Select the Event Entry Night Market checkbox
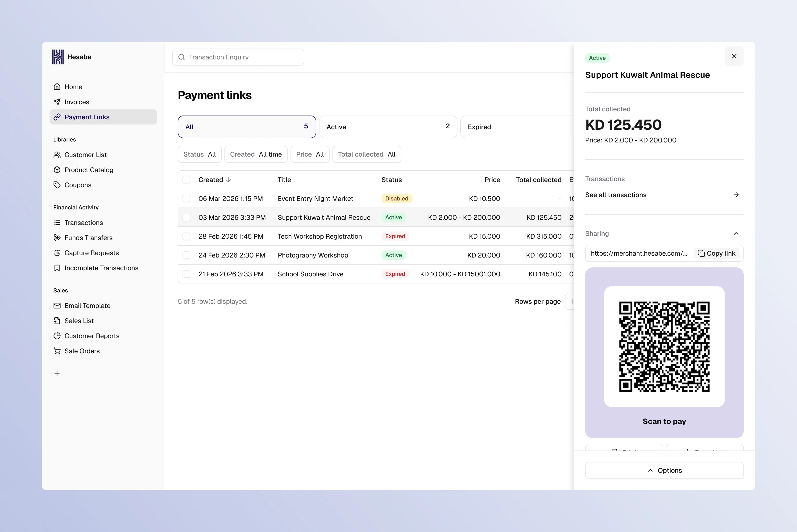Viewport: 797px width, 532px height. (186, 199)
